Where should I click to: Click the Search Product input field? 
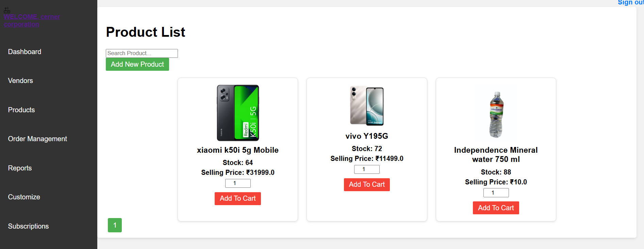tap(142, 53)
